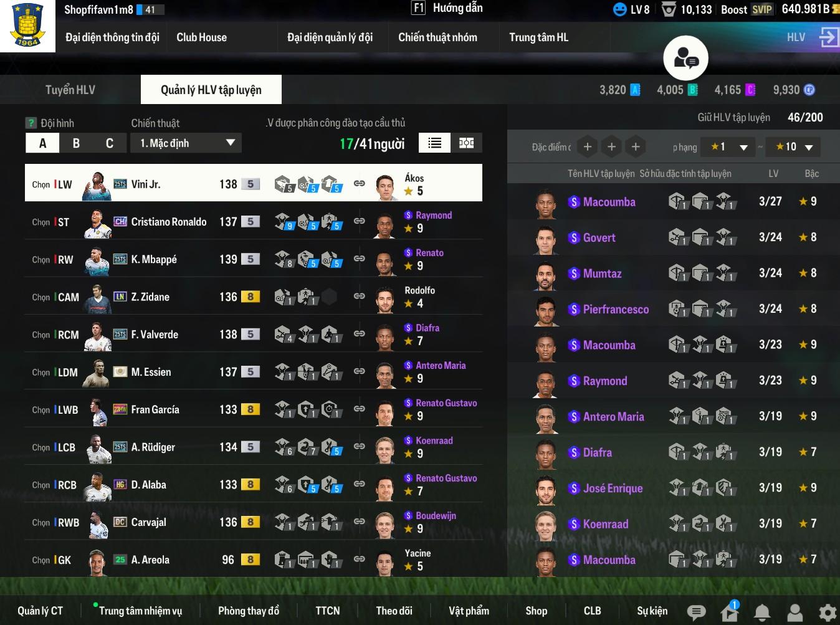Open the chat speech bubble icon
Image resolution: width=840 pixels, height=625 pixels.
coord(696,613)
